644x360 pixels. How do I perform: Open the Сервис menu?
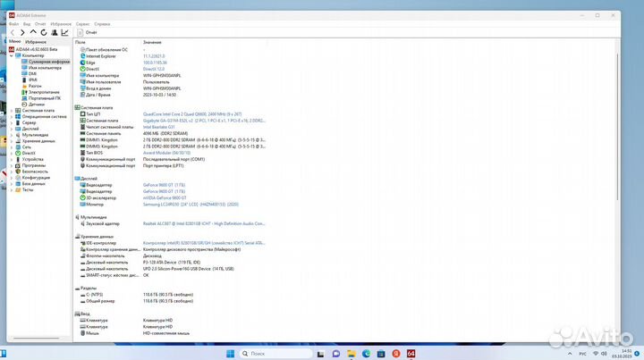82,23
